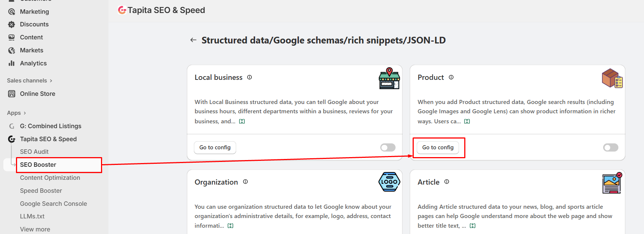Viewport: 644px width, 234px height.
Task: Expand Organization description with read-more icon
Action: 231,226
